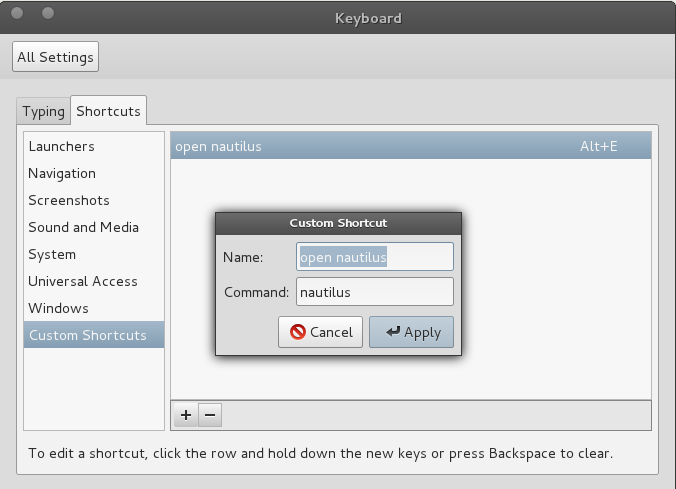Click the Name input field
Image resolution: width=676 pixels, height=489 pixels.
click(x=375, y=257)
